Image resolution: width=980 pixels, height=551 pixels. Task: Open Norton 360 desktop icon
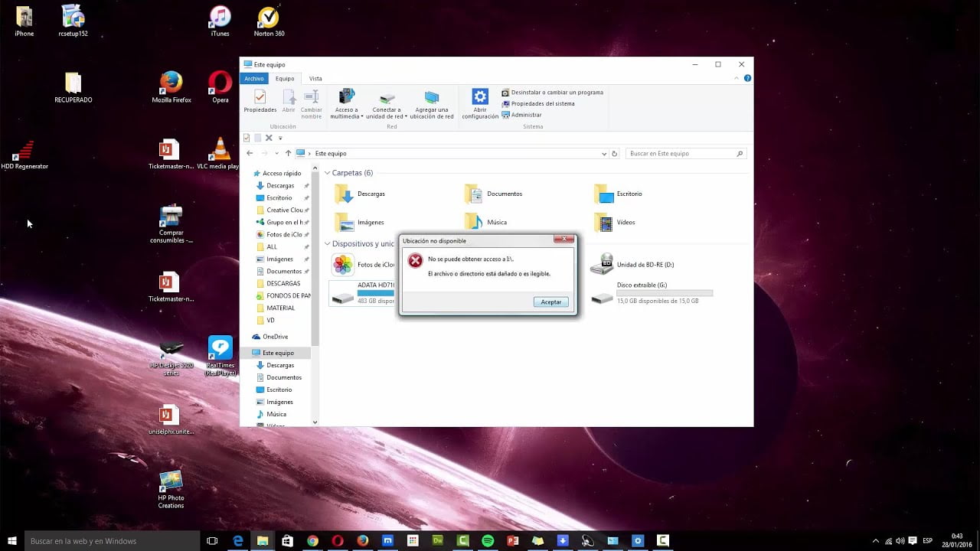269,21
